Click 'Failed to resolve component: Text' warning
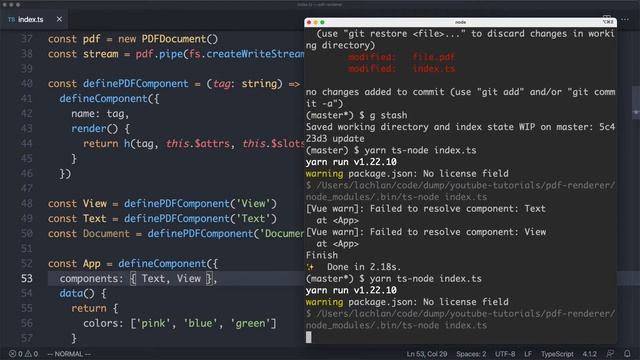The image size is (640, 360). point(458,209)
